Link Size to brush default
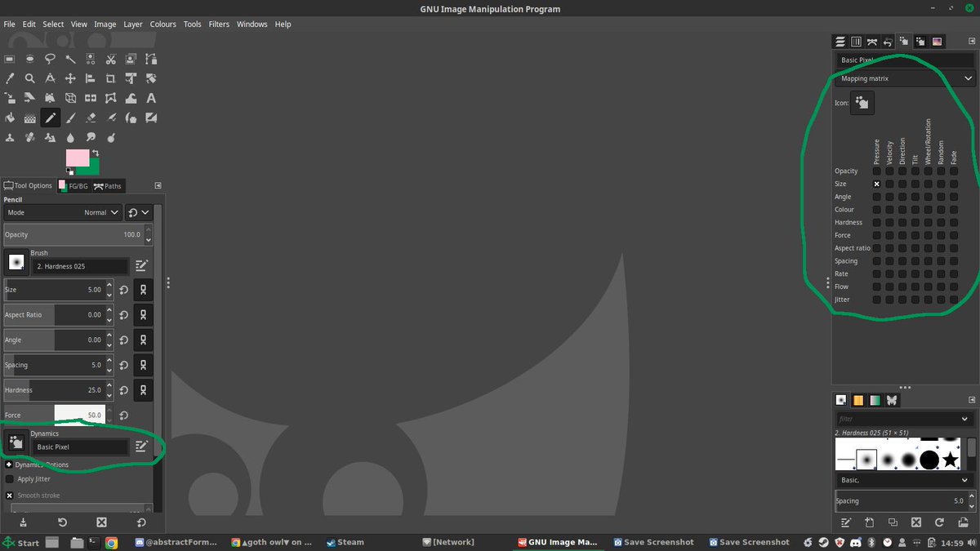The width and height of the screenshot is (980, 551). tap(143, 290)
